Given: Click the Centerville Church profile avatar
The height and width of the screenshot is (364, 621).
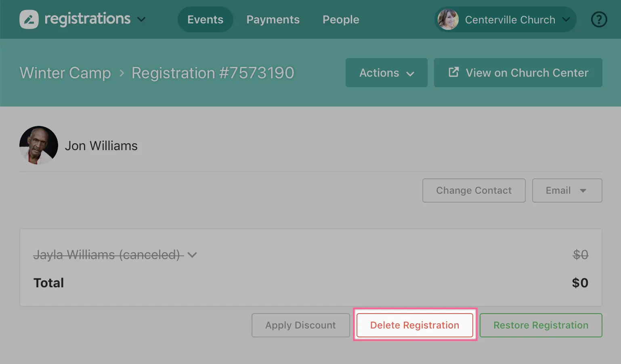Looking at the screenshot, I should [448, 19].
